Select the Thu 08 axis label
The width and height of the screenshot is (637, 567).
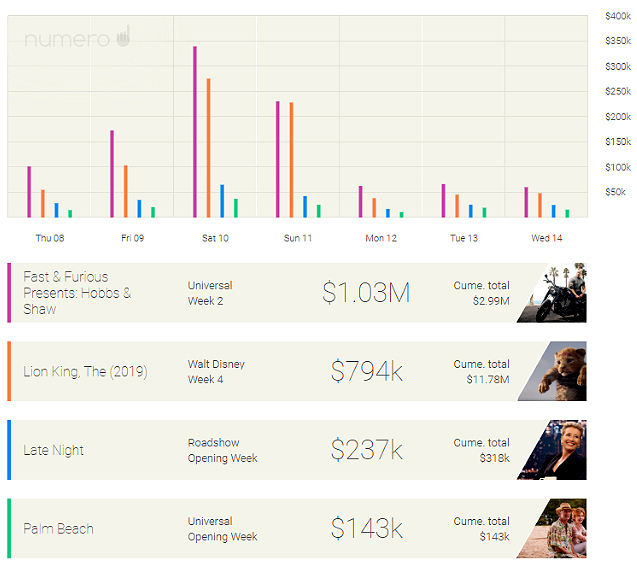[x=50, y=238]
